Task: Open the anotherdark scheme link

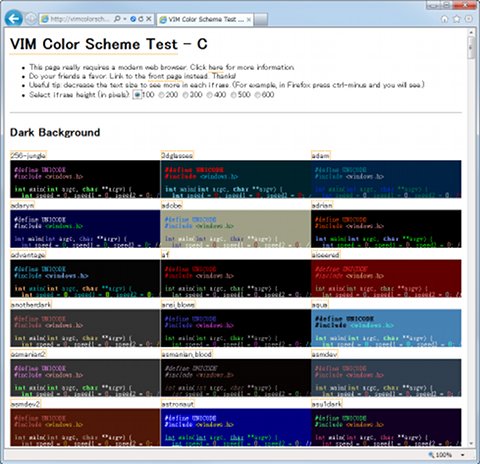Action: coord(31,305)
